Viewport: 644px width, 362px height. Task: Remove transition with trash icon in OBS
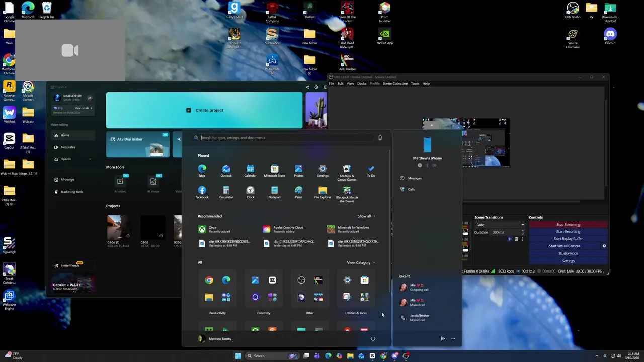pos(516,239)
